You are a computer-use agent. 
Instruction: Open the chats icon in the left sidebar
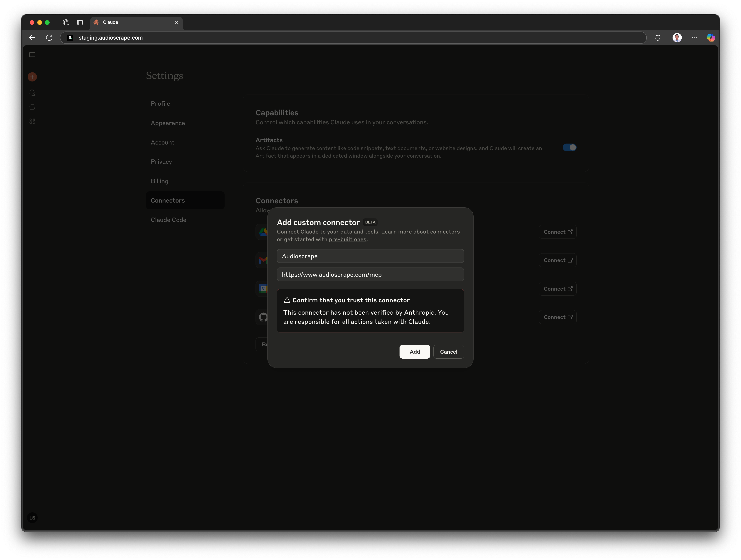click(x=32, y=93)
